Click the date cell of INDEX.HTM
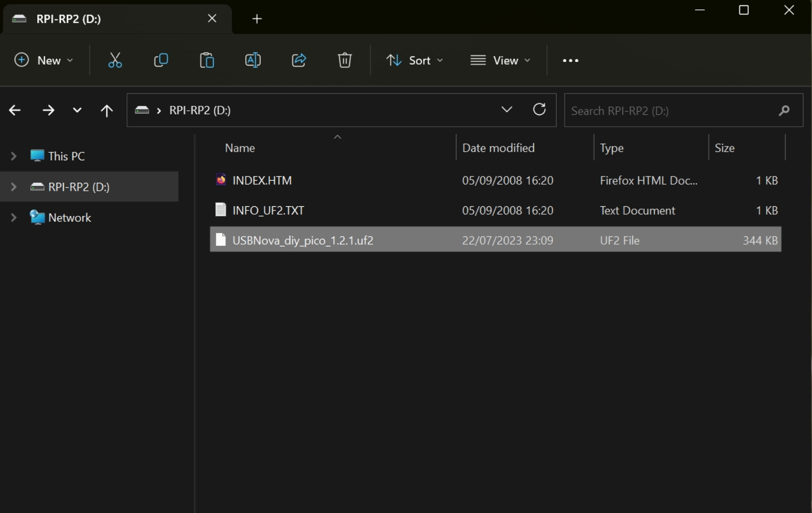Viewport: 812px width, 513px height. click(x=507, y=181)
